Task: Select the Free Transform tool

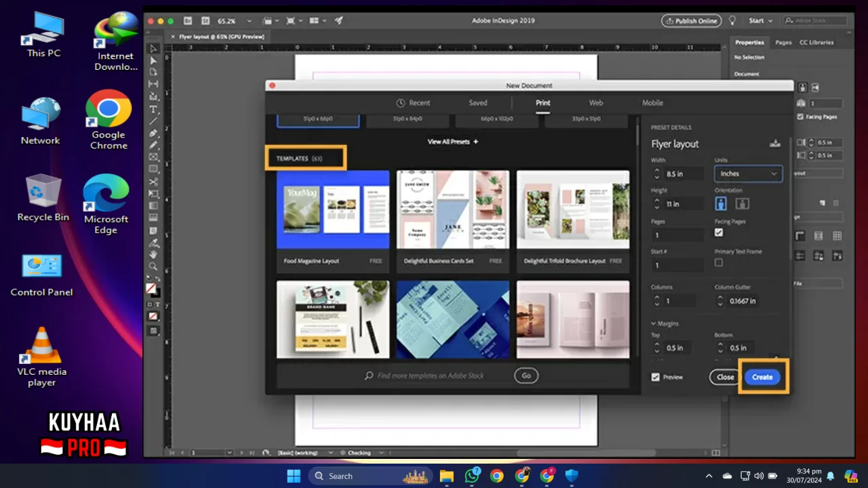Action: (x=154, y=194)
